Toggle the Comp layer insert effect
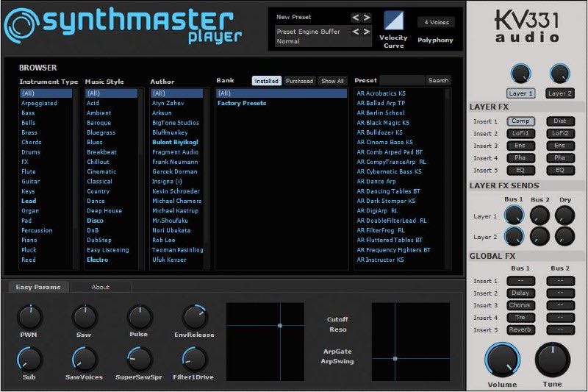 coord(521,121)
